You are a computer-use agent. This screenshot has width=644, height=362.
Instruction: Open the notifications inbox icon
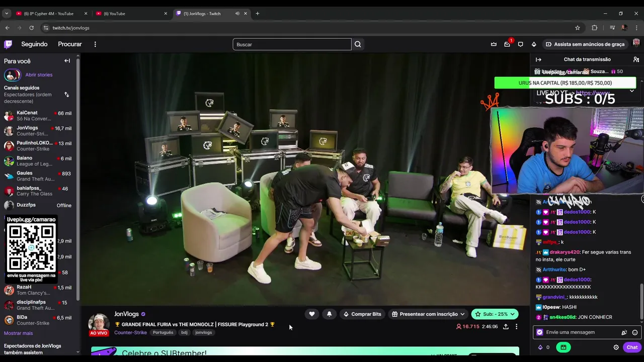[507, 44]
